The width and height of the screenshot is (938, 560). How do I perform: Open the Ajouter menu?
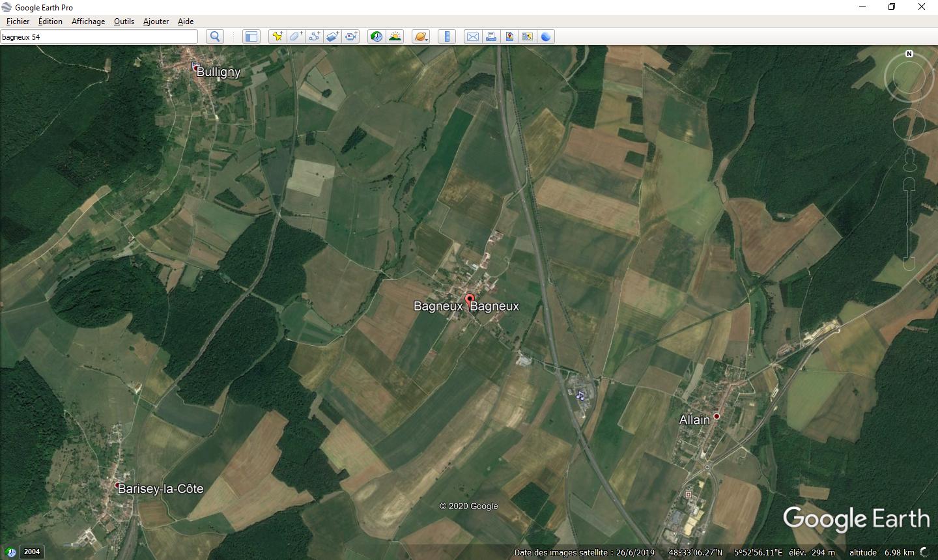coord(156,21)
